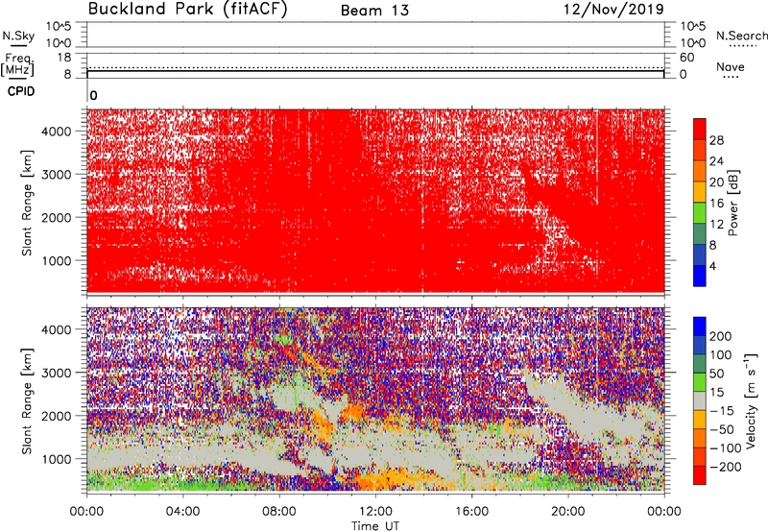The width and height of the screenshot is (768, 532).
Task: Click the '16:00' time tick label
Action: (x=471, y=512)
